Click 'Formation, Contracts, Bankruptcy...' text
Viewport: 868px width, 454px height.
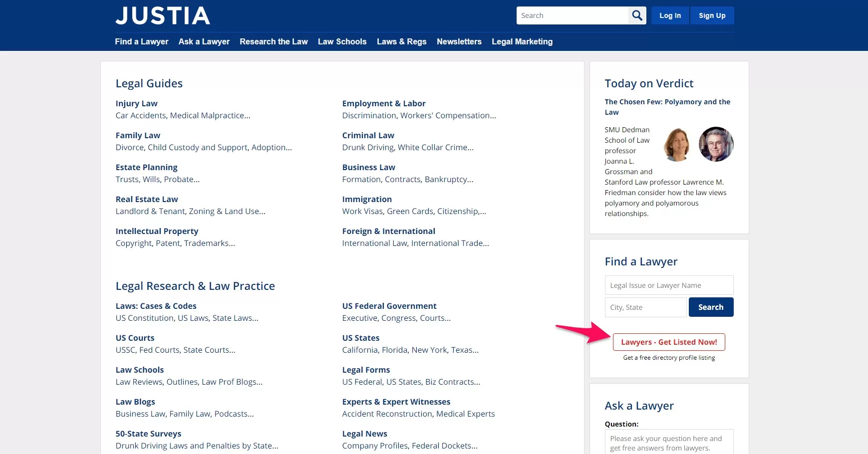click(x=407, y=179)
